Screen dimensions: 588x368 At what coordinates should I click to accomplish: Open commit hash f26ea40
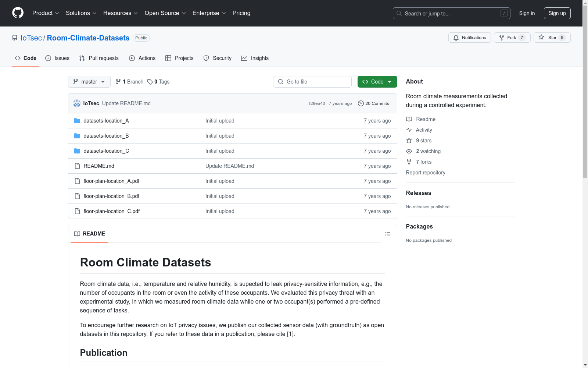(317, 103)
